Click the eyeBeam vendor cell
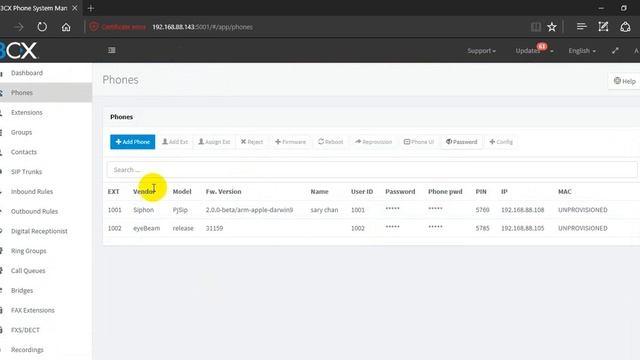Viewport: 640px width, 360px height. (x=147, y=228)
